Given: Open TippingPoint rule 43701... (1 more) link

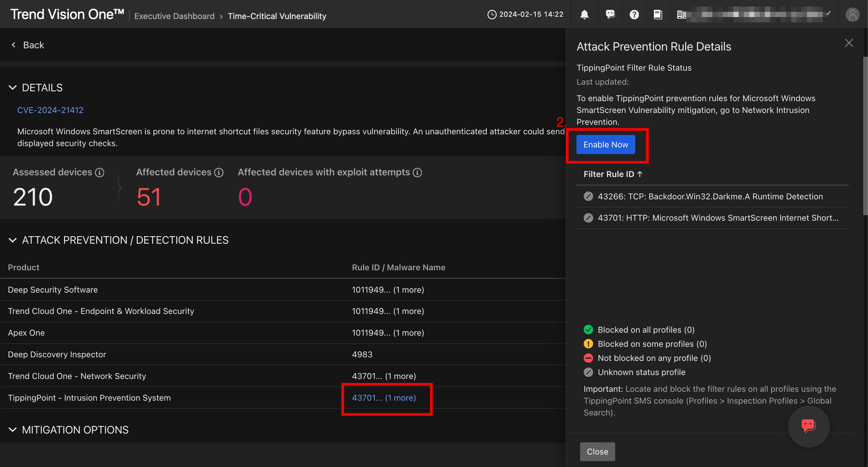Looking at the screenshot, I should click(384, 398).
